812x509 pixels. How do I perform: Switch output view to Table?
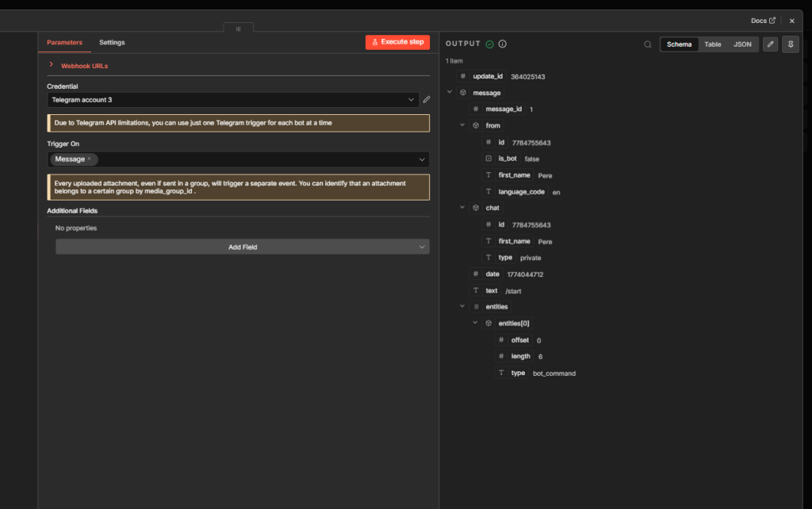712,44
